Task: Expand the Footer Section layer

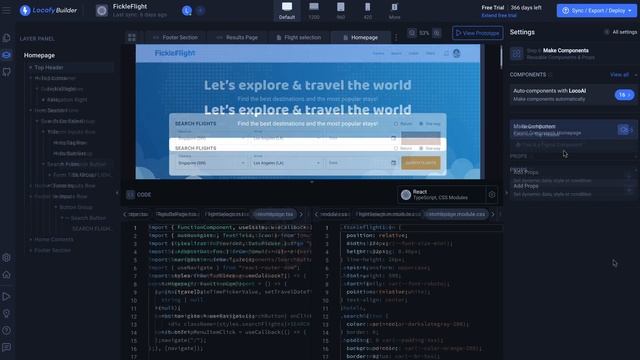Action: coord(31,250)
